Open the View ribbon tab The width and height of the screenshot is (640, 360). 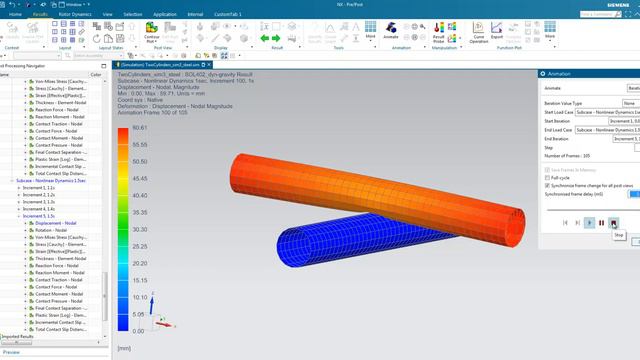click(x=107, y=14)
